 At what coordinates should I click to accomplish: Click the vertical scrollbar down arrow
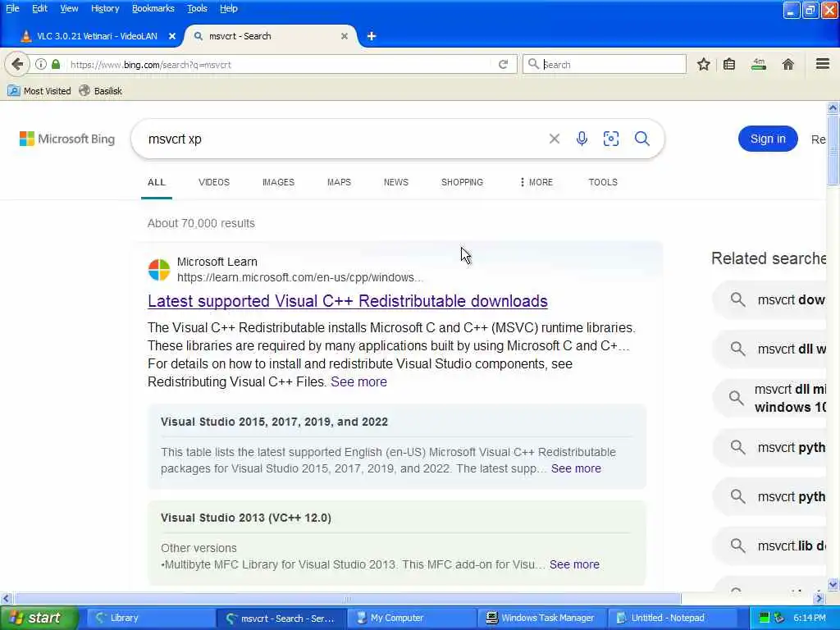833,584
